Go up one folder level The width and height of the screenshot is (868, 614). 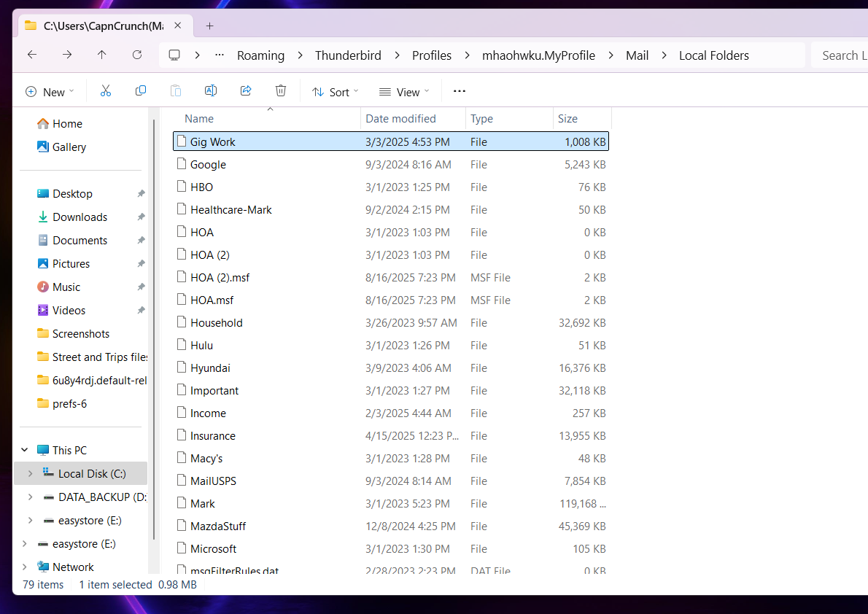(101, 55)
